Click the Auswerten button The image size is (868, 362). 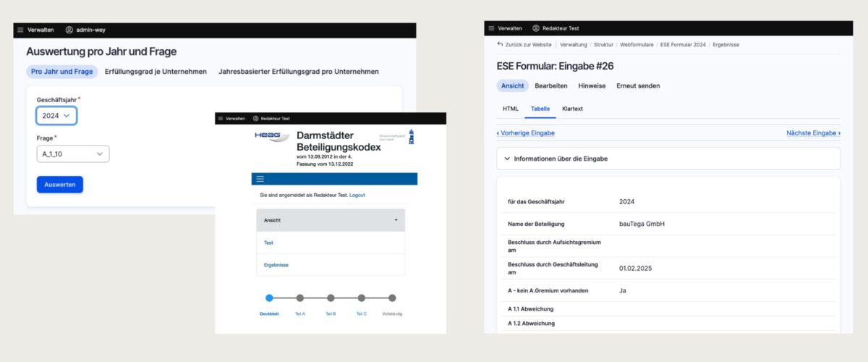60,185
